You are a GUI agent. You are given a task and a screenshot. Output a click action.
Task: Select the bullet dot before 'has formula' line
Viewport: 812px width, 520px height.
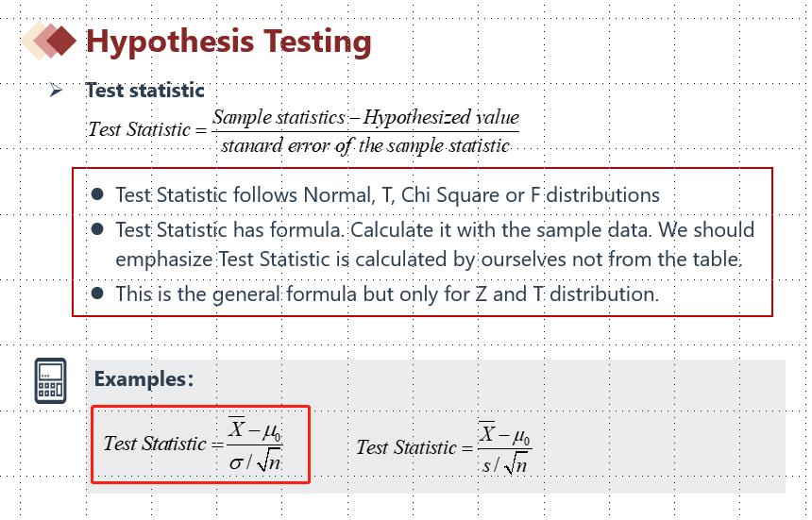click(x=96, y=229)
